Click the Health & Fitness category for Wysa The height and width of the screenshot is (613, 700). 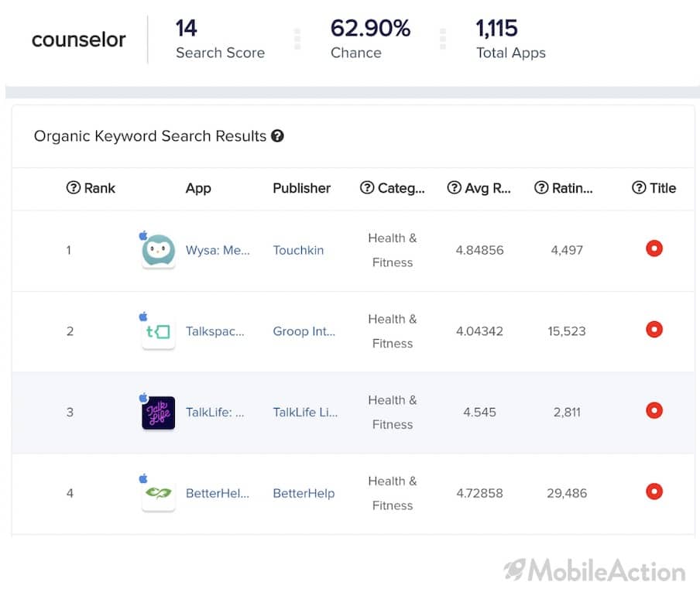click(x=393, y=250)
